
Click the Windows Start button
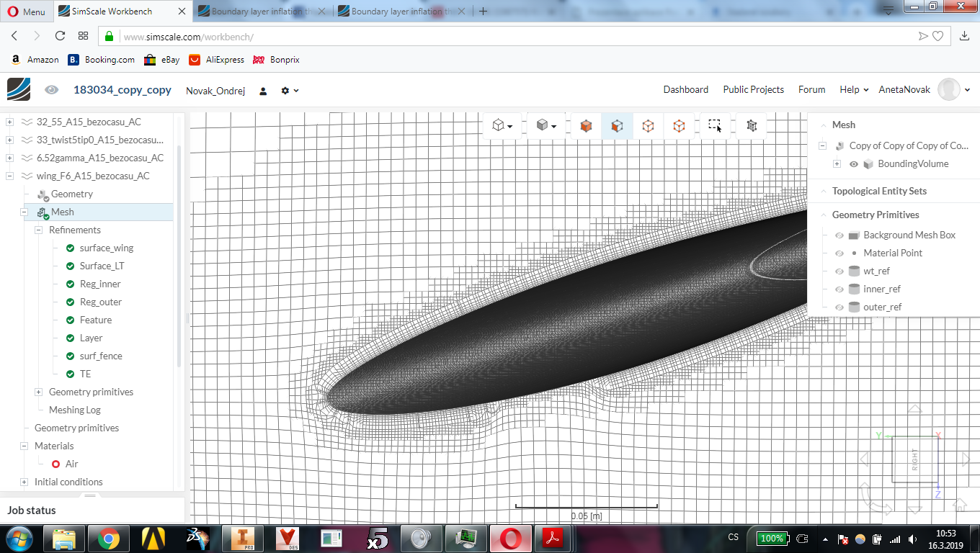pos(19,538)
